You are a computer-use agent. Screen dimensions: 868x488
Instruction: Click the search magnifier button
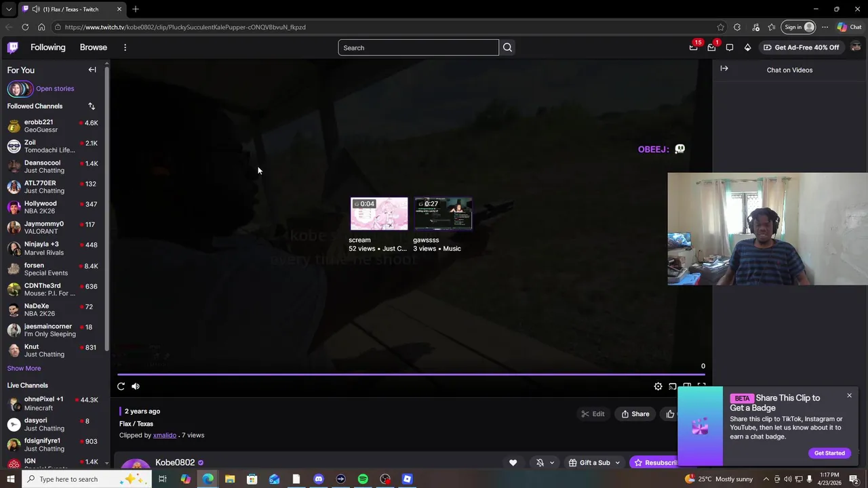pyautogui.click(x=507, y=47)
